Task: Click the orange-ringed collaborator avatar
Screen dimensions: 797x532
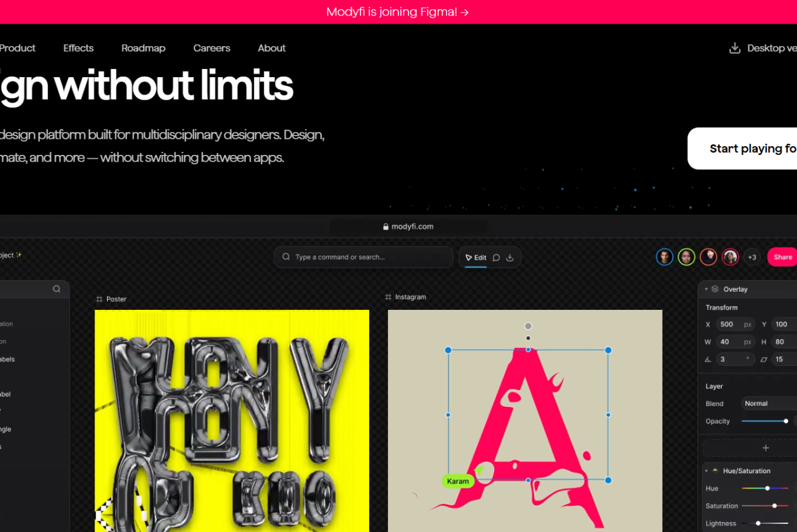Action: [709, 257]
